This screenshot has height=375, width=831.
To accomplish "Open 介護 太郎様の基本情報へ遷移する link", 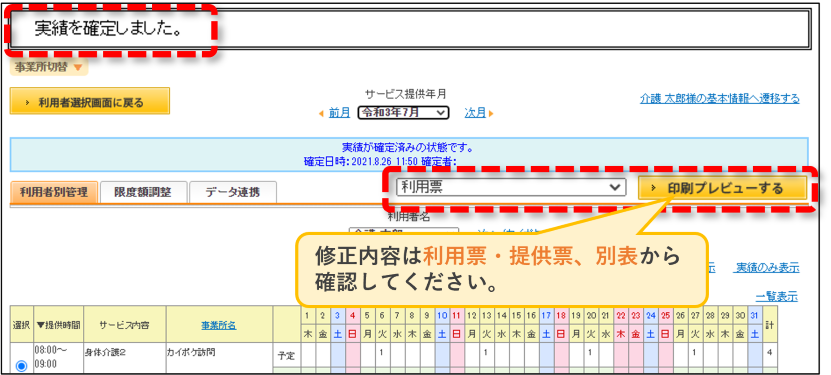I will 720,99.
